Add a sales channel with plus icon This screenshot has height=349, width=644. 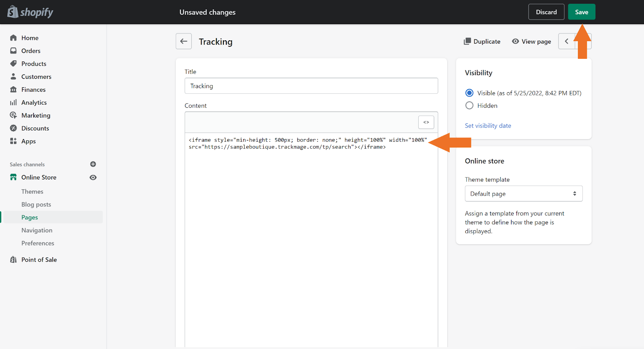pyautogui.click(x=93, y=164)
